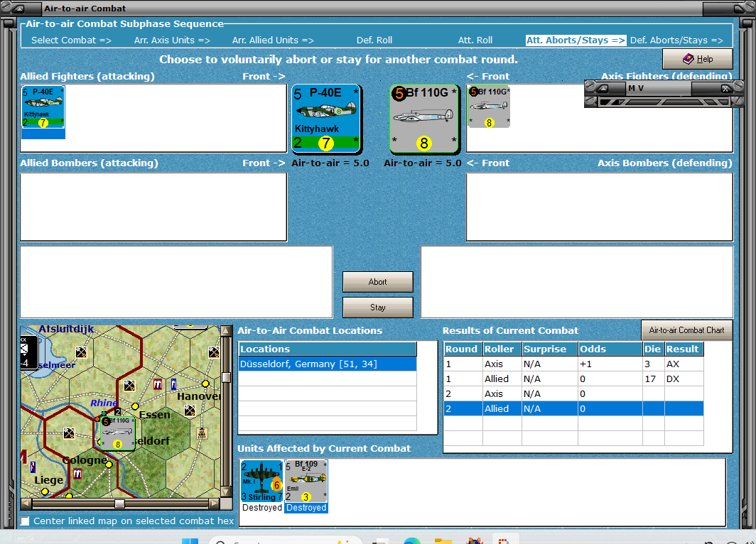
Task: Click the map vertical scrollbar up arrow
Action: pos(226,330)
